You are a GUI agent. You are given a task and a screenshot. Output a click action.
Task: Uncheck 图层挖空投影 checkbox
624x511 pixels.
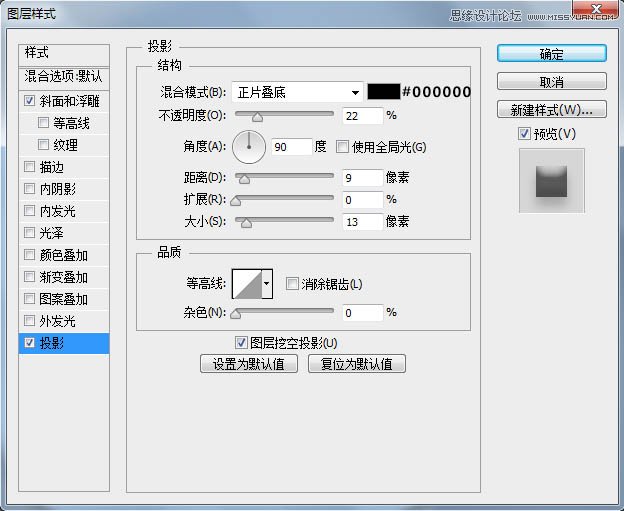(241, 343)
